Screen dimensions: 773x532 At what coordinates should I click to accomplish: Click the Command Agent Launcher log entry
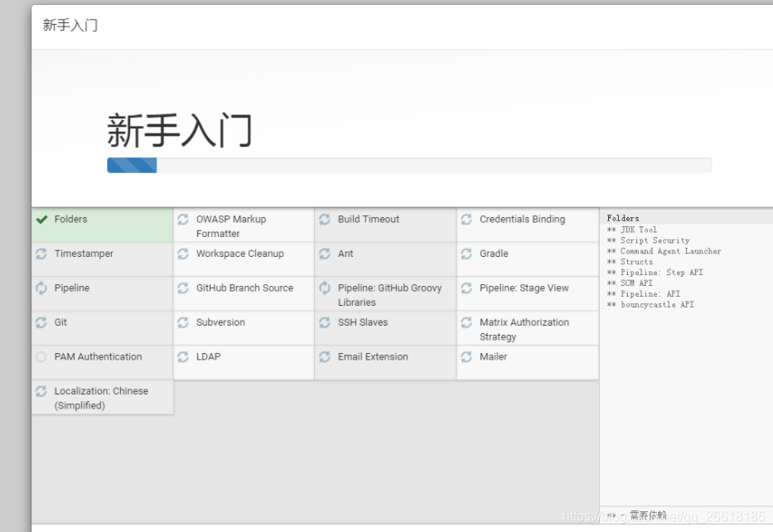point(664,251)
